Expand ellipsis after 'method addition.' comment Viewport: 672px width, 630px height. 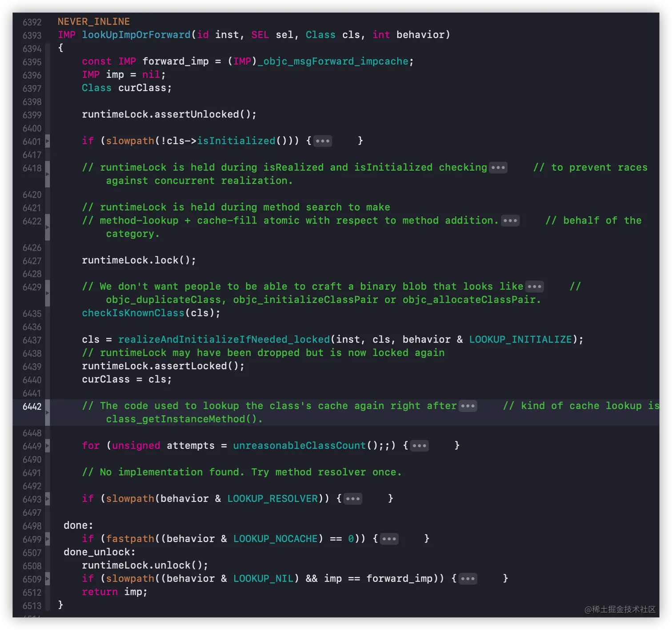pos(510,221)
